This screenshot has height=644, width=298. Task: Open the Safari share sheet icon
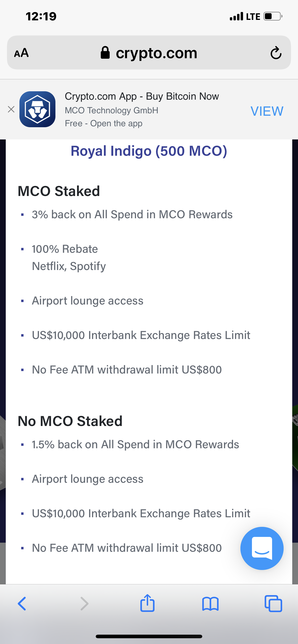(x=147, y=603)
